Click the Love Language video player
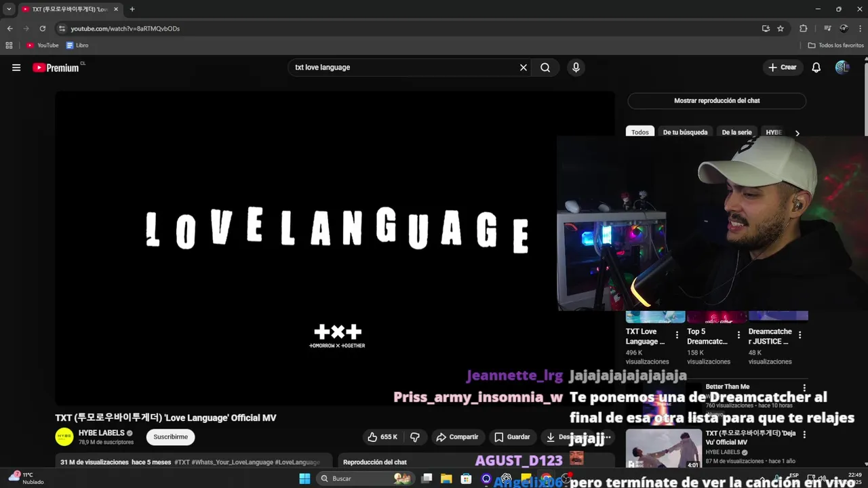The height and width of the screenshot is (488, 868). [x=335, y=248]
